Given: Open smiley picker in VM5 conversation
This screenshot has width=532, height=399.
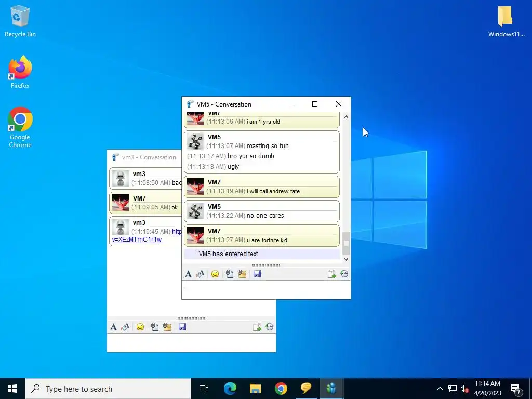Looking at the screenshot, I should click(215, 274).
